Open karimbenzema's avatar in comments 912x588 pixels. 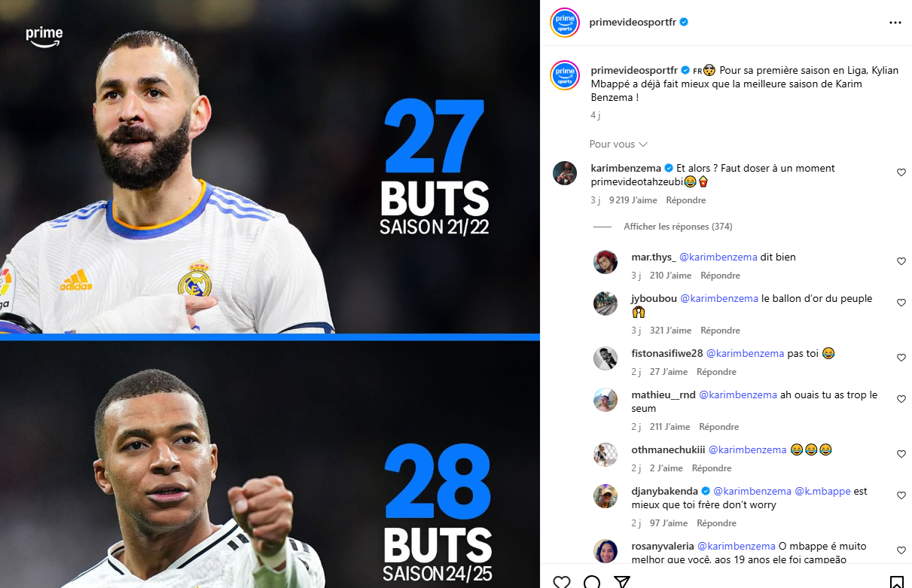coord(565,173)
